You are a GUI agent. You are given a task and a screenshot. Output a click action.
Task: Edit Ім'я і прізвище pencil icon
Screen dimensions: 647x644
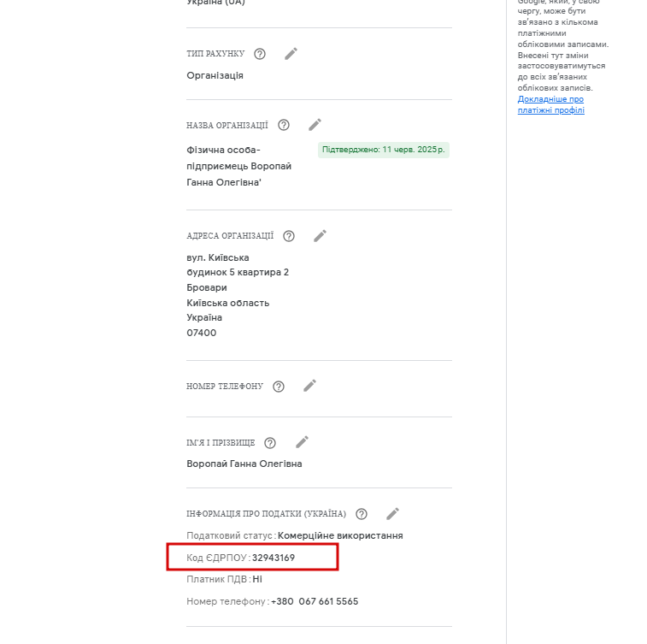click(x=302, y=442)
